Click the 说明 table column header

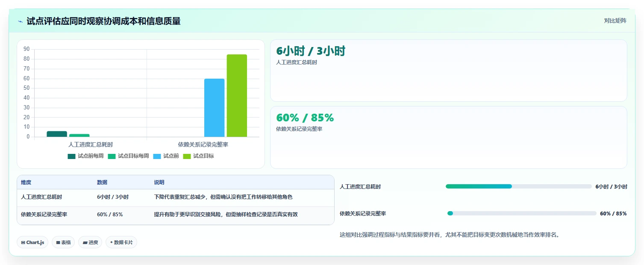pos(159,183)
